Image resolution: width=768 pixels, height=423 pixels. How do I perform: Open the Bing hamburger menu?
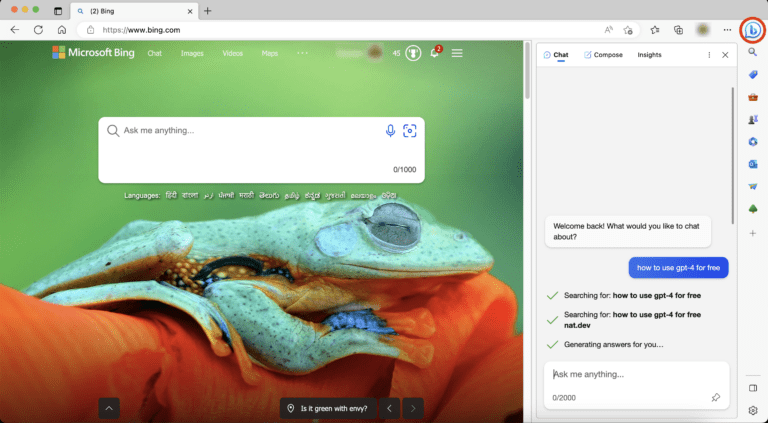[x=457, y=53]
